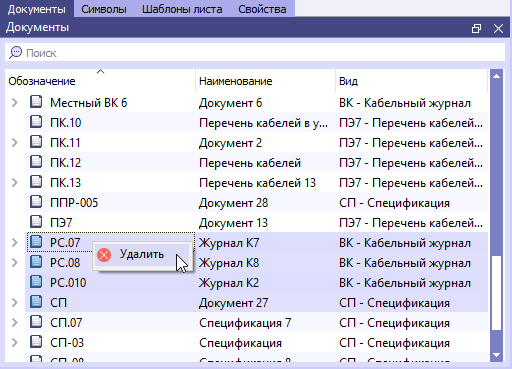Click the Журнал К7 cell
Screen dimensions: 512x369
229,243
